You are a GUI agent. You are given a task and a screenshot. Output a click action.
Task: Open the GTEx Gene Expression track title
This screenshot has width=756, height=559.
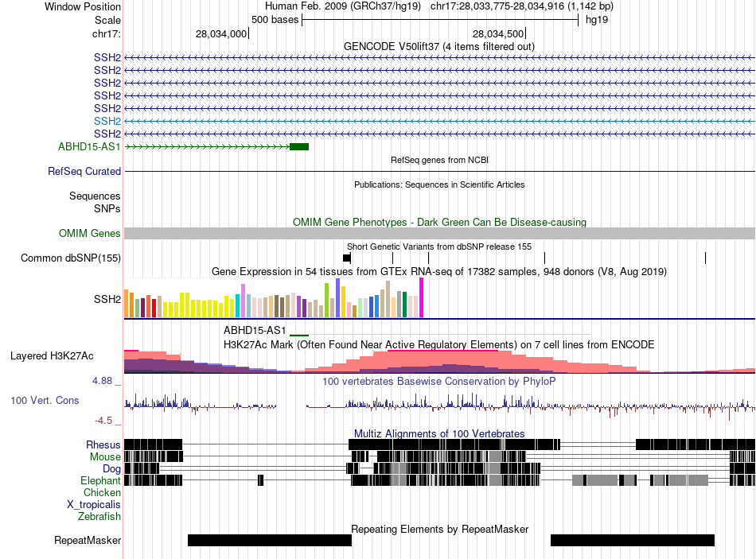click(x=439, y=271)
